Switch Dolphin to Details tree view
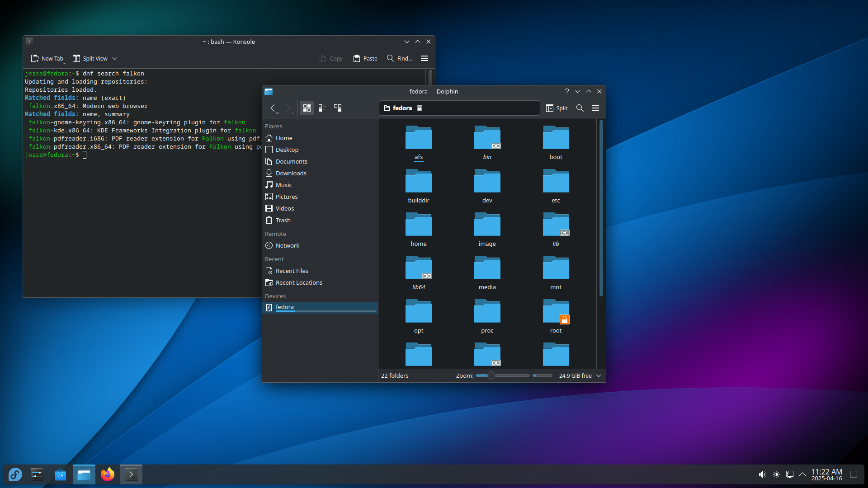Image resolution: width=868 pixels, height=488 pixels. [x=338, y=108]
